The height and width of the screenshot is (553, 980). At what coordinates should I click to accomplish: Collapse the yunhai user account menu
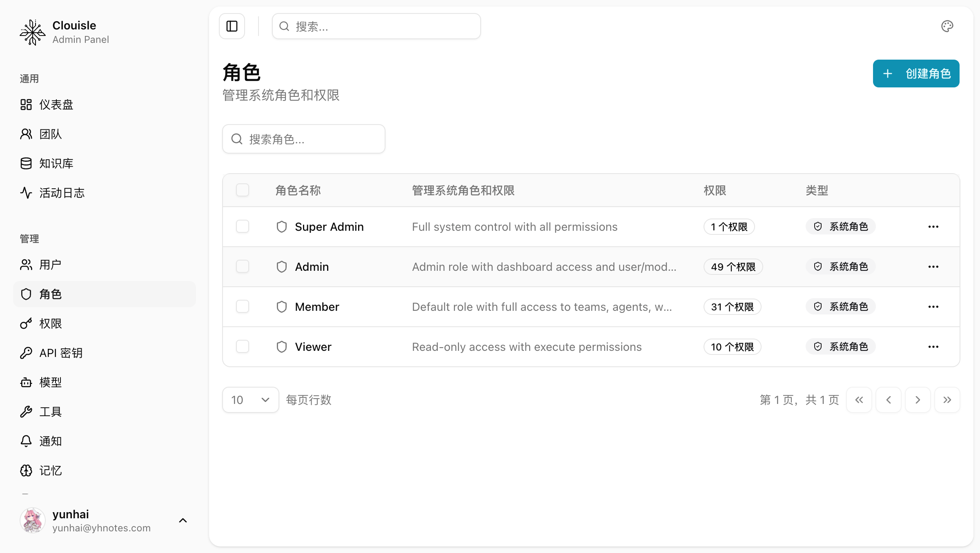[183, 520]
